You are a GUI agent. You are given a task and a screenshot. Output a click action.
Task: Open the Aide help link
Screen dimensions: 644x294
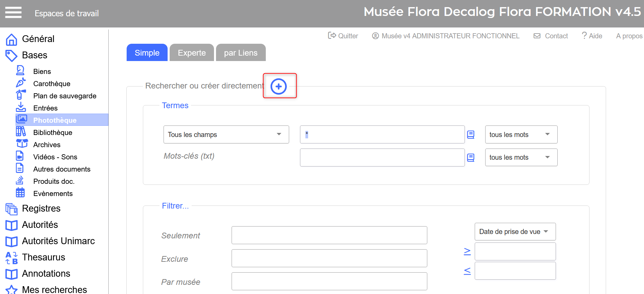point(592,36)
